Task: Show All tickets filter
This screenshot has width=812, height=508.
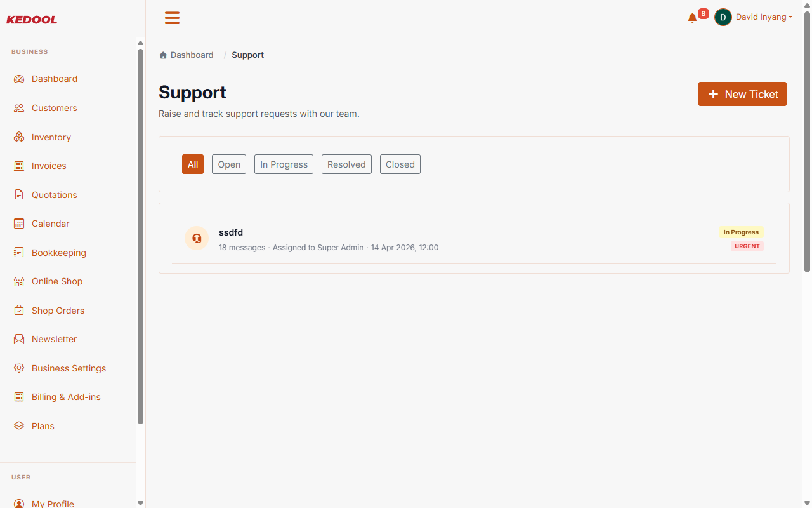Action: (x=193, y=164)
